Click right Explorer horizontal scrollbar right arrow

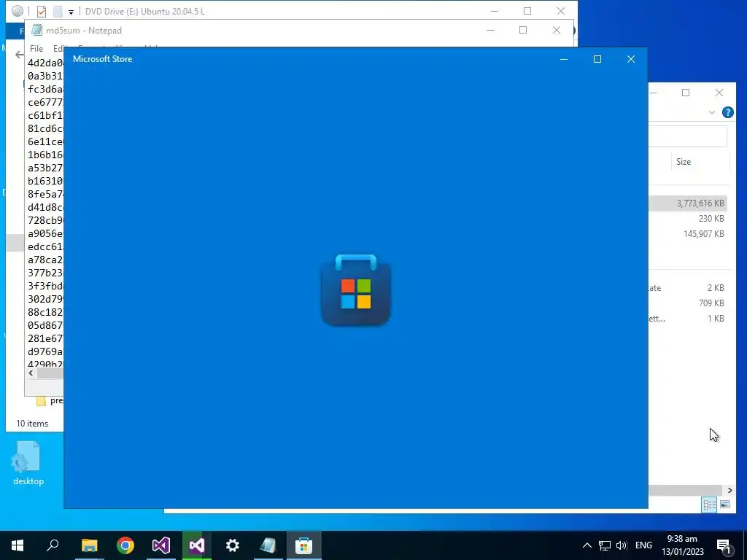[729, 490]
